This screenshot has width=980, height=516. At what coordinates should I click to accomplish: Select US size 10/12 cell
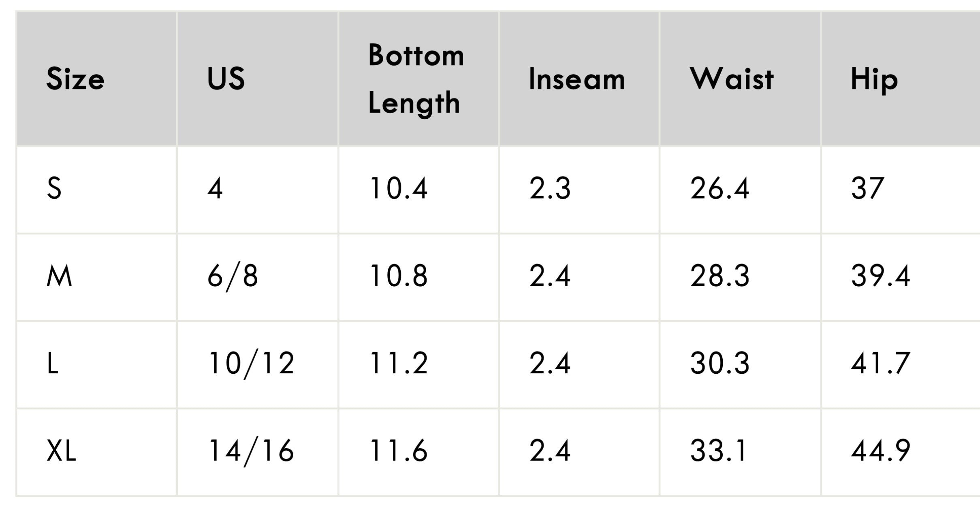258,365
